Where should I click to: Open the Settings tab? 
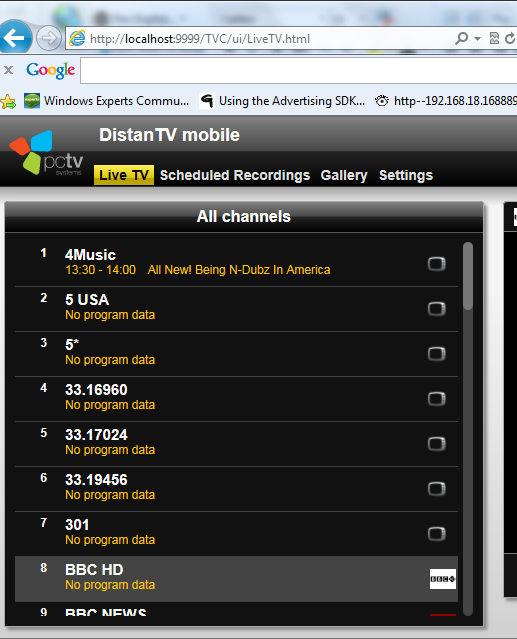tap(406, 175)
